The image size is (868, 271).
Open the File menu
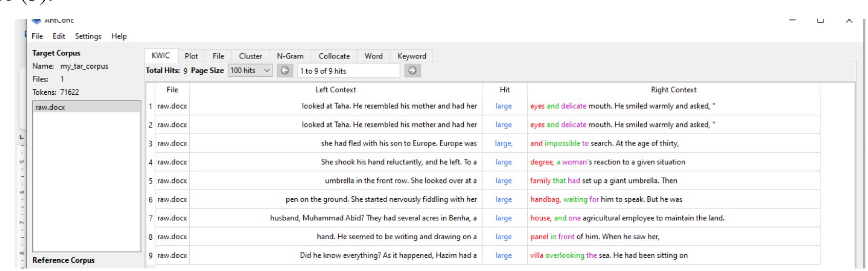[x=37, y=36]
